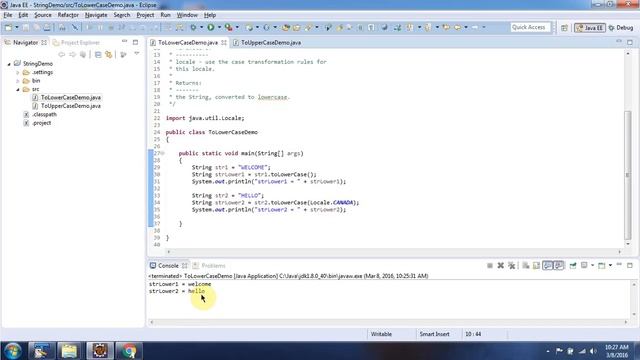Maximize the Console view
The image size is (640, 360).
[x=630, y=265]
